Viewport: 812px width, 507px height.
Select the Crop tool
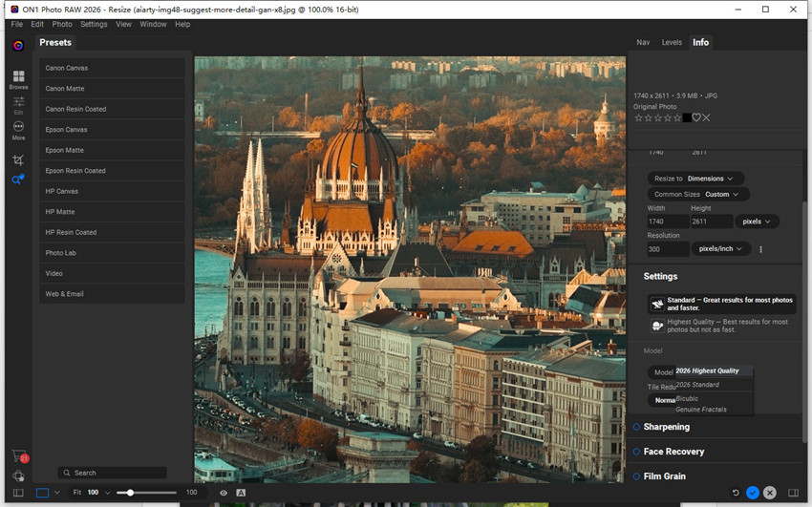click(x=18, y=159)
